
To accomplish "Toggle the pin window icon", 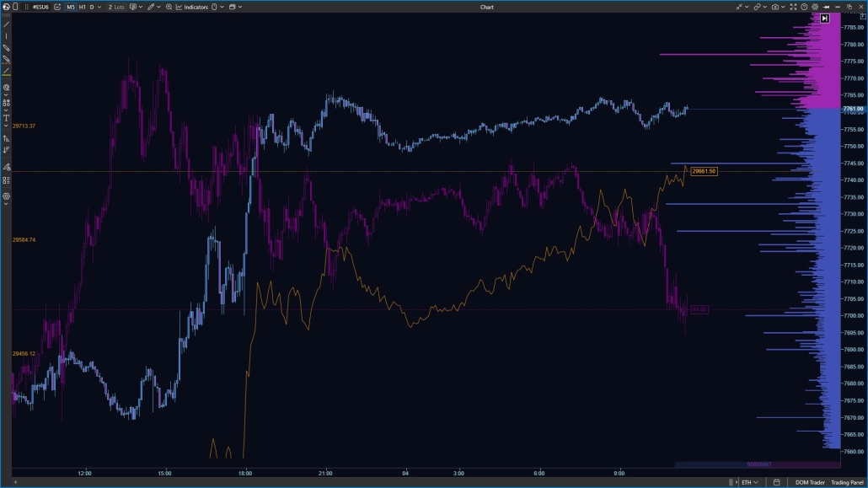I will click(826, 8).
